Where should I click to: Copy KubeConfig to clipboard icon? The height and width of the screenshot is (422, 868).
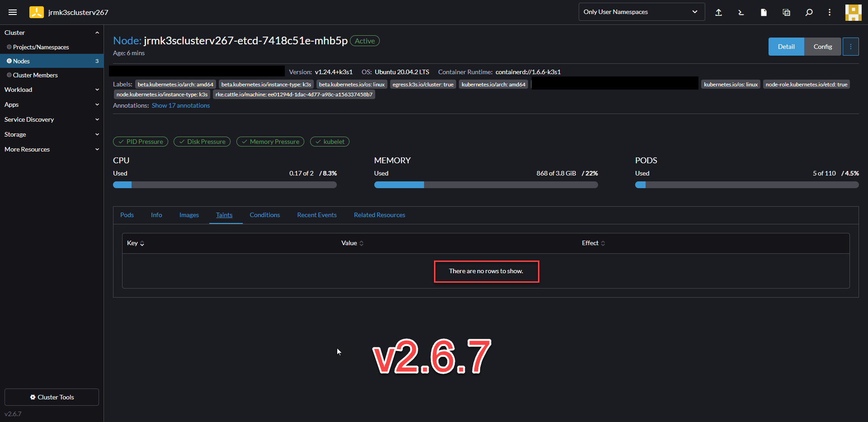(786, 12)
